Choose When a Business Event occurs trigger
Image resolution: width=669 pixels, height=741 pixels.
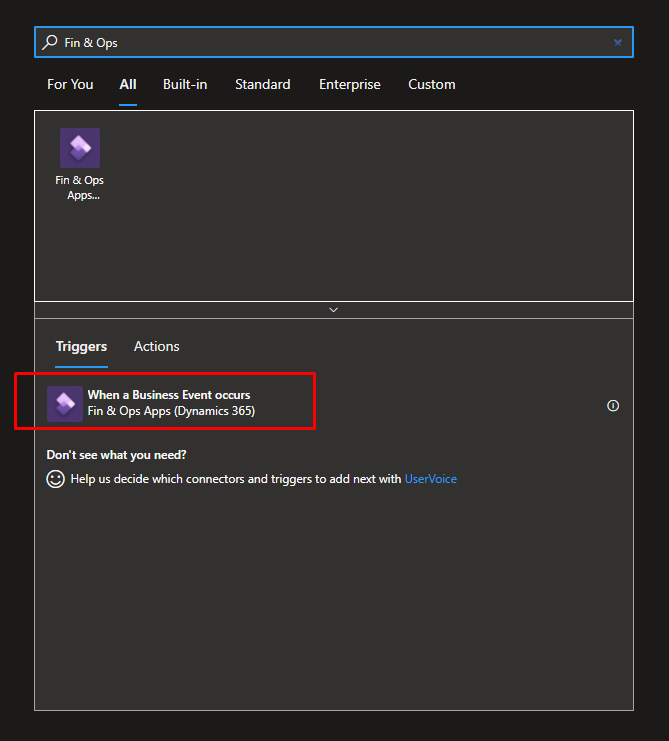(169, 395)
